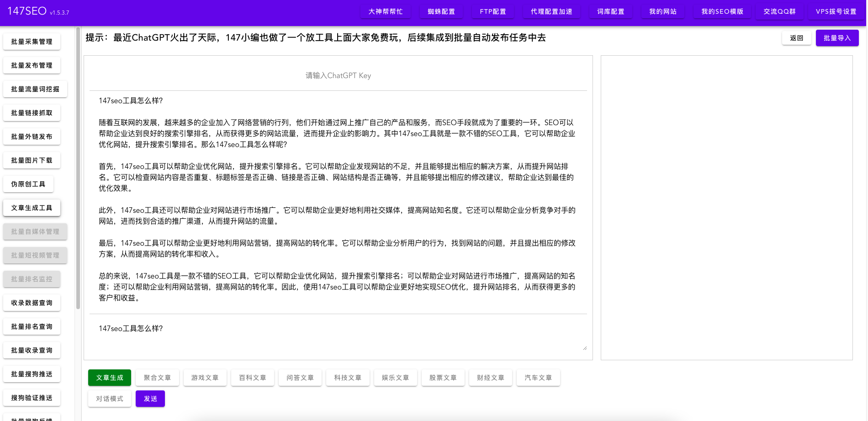Image resolution: width=868 pixels, height=421 pixels.
Task: Click the 批量导入 button
Action: point(837,38)
